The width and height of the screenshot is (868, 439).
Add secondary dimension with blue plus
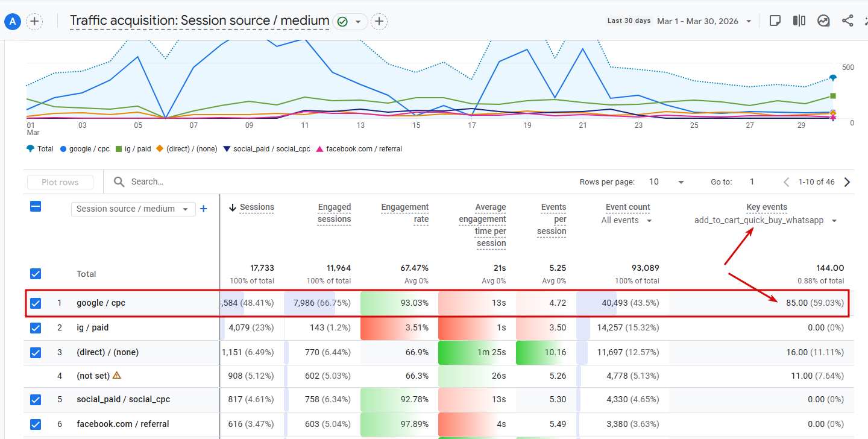(203, 209)
